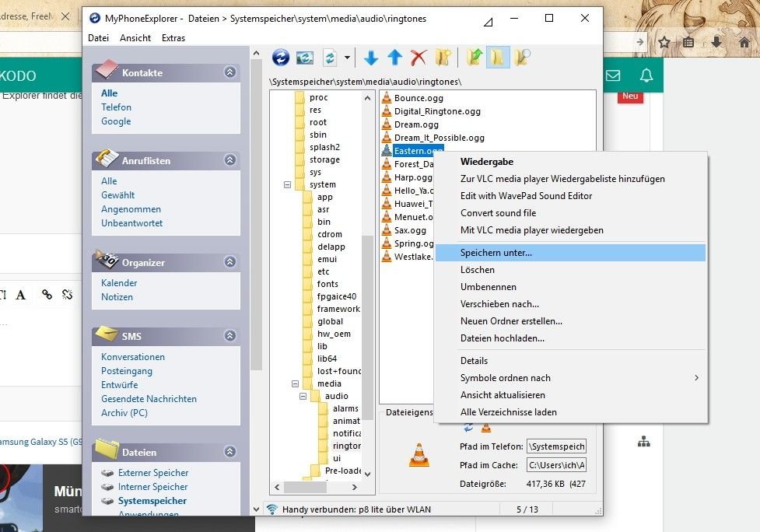The width and height of the screenshot is (760, 532).
Task: Click the WLAN status icon in status bar
Action: point(272,509)
